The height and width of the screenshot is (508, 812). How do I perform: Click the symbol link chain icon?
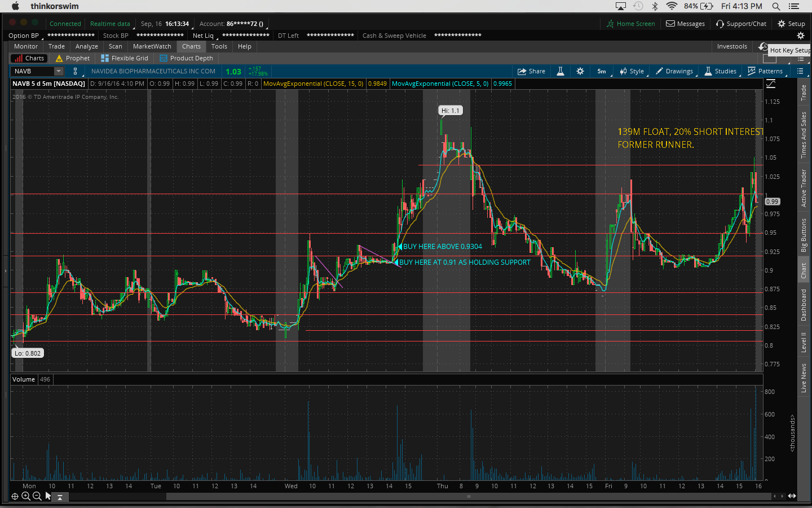[75, 71]
